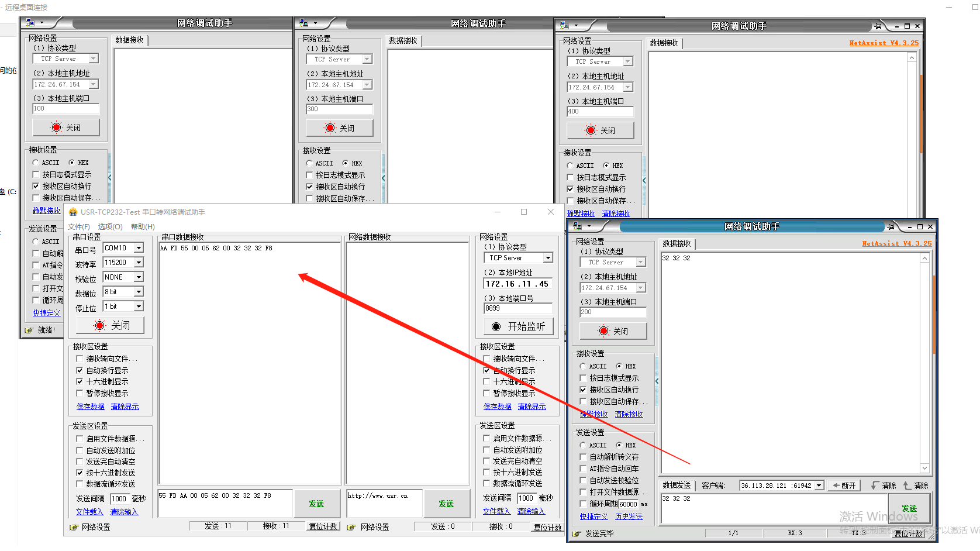980x551 pixels.
Task: Click NetAssist V4.3.25 link in port 200 window
Action: (896, 244)
